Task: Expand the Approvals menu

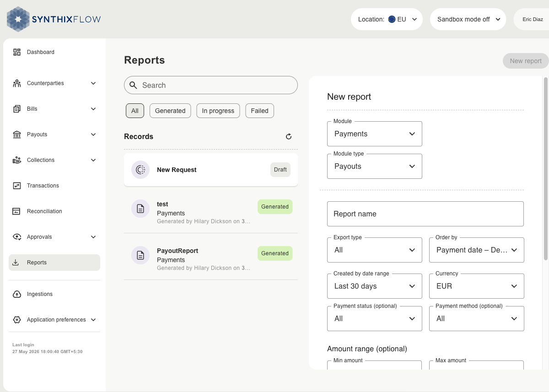Action: click(x=93, y=237)
